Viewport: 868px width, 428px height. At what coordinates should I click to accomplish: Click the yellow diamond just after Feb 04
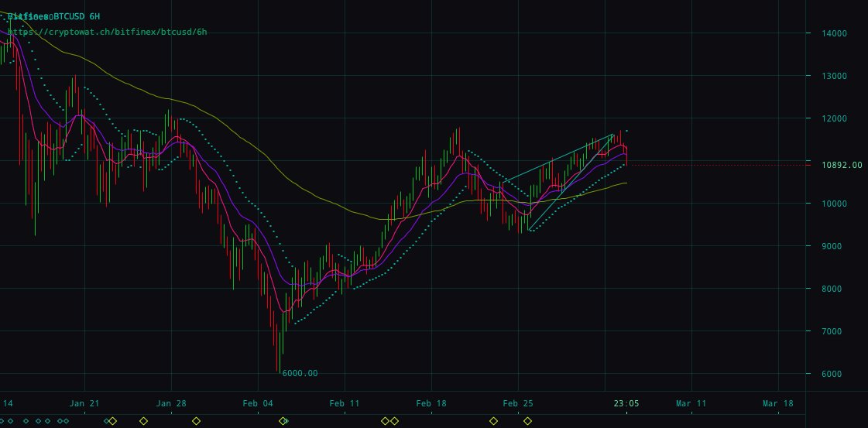tap(283, 421)
